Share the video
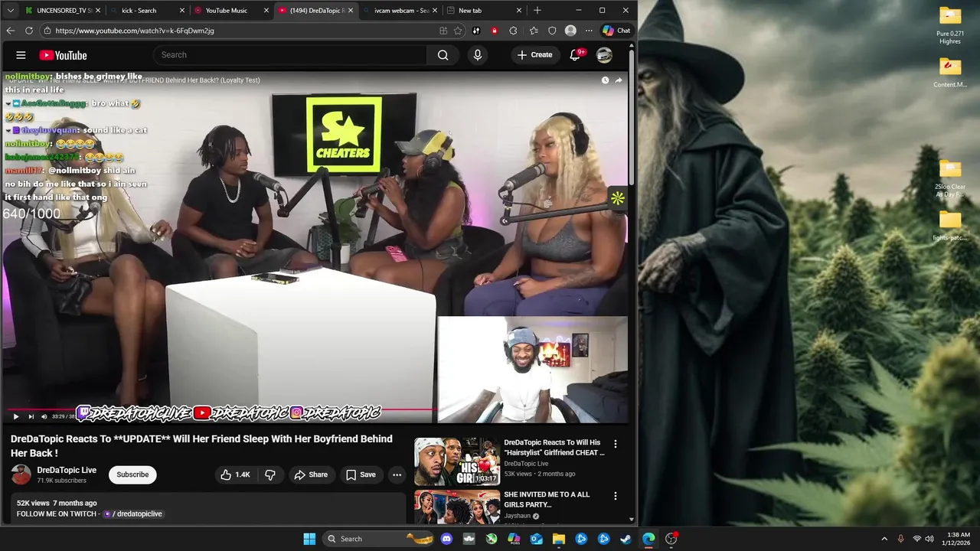Image resolution: width=980 pixels, height=551 pixels. [x=311, y=474]
